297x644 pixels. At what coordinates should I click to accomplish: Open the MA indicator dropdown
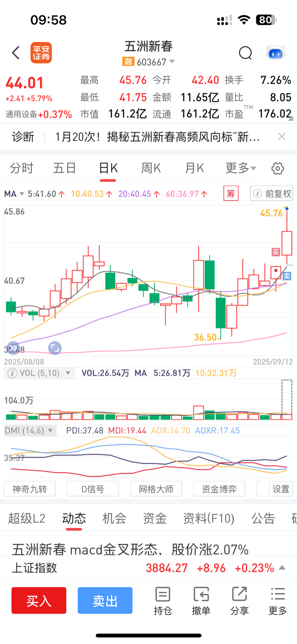pos(14,194)
